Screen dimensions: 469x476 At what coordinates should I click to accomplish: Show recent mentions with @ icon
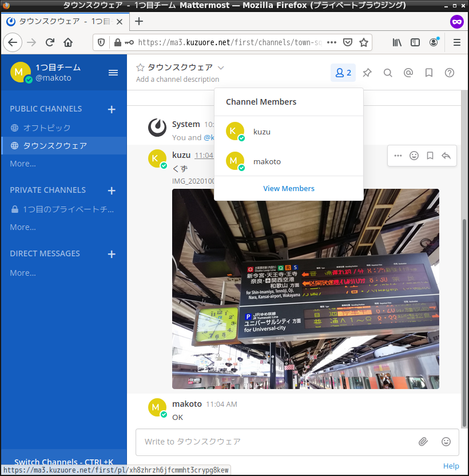tap(408, 73)
